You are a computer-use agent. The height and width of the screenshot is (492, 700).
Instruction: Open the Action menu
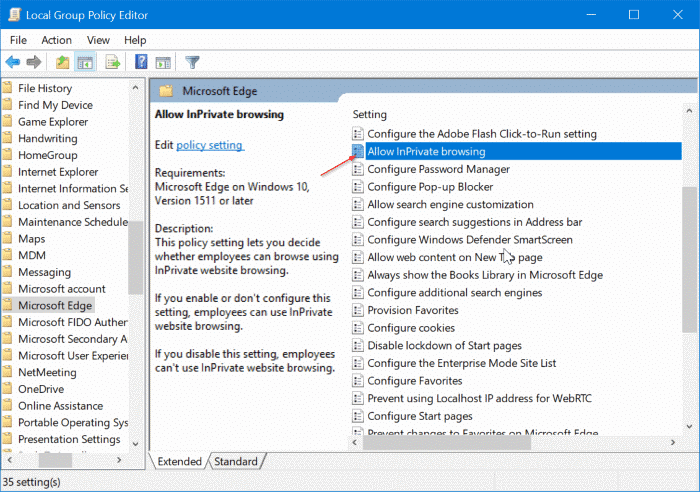click(x=56, y=39)
